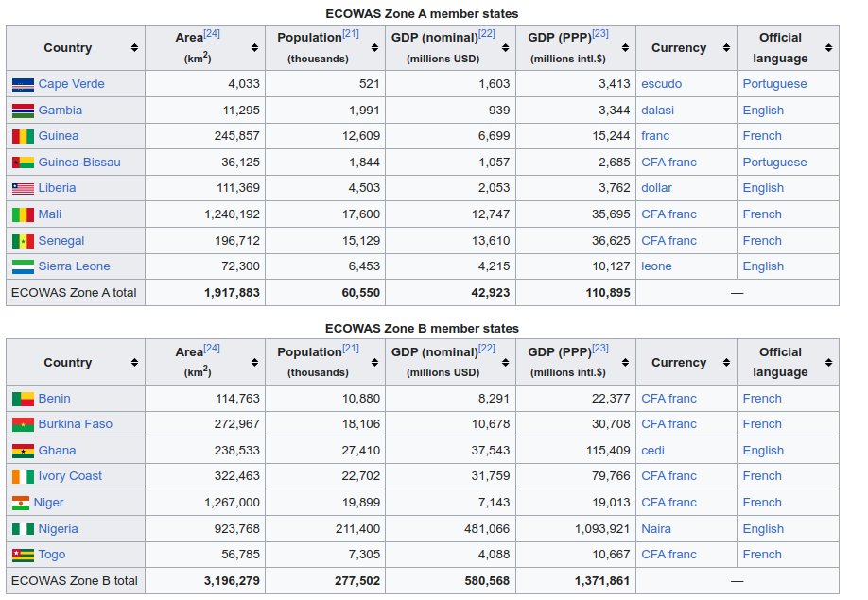
Task: Select the ECOWAS Zone B total label
Action: 74,581
